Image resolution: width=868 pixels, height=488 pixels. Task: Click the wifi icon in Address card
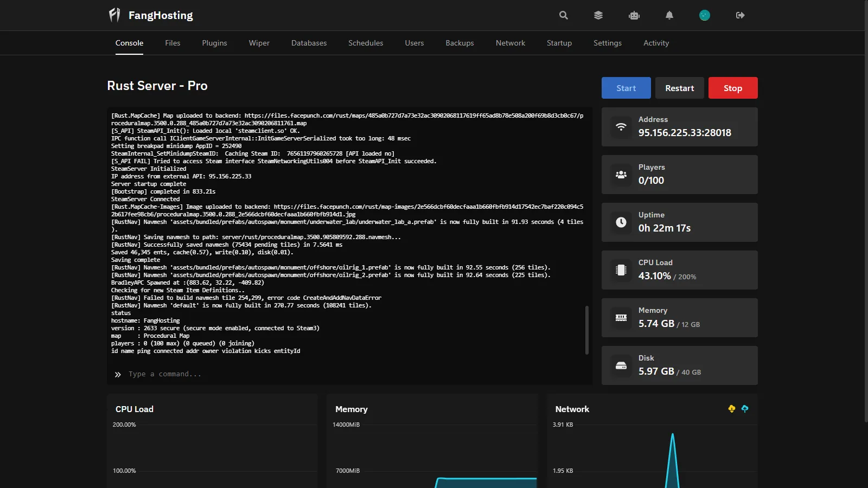[x=621, y=127]
